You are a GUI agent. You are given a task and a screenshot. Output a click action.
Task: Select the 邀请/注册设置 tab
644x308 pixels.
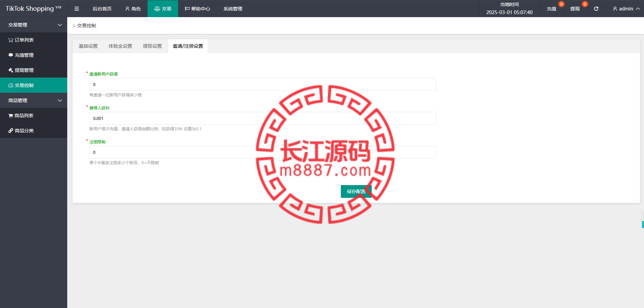(x=188, y=46)
